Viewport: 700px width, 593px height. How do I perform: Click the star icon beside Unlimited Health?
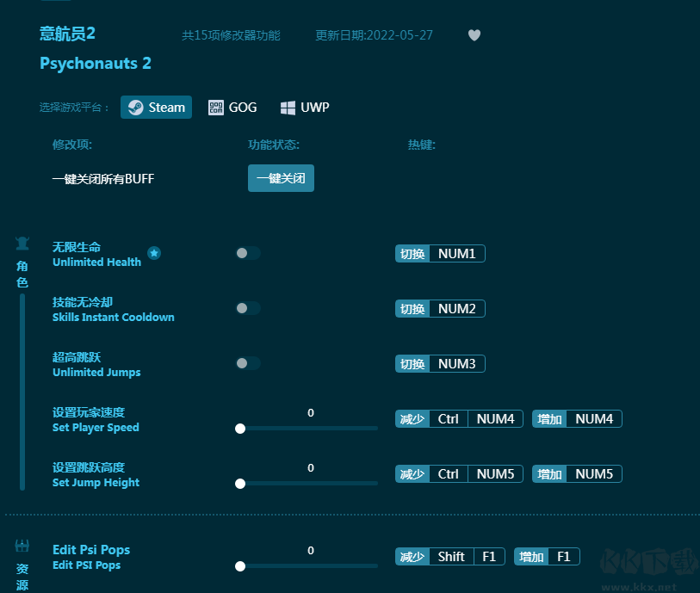coord(154,253)
